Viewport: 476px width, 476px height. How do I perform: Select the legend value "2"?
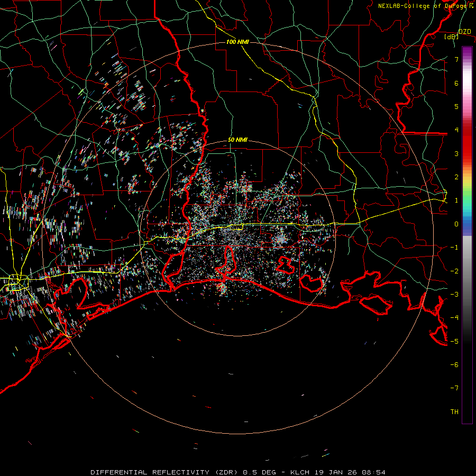[456, 177]
